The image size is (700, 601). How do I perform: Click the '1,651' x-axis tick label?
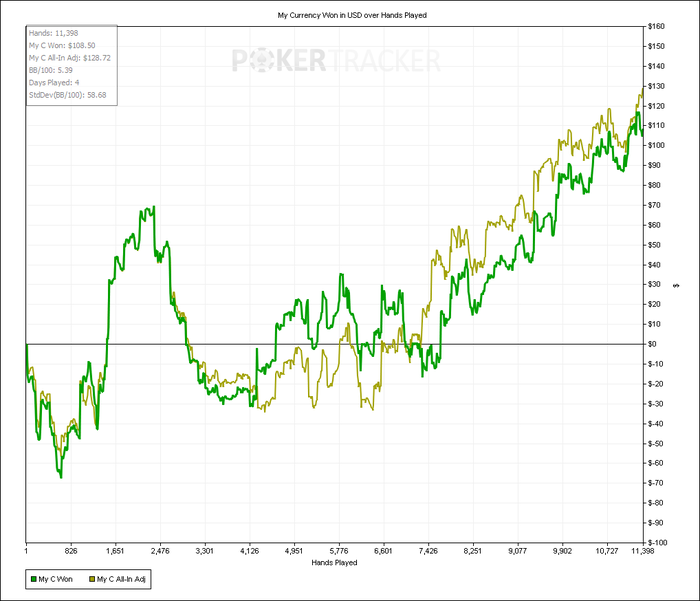pyautogui.click(x=115, y=551)
